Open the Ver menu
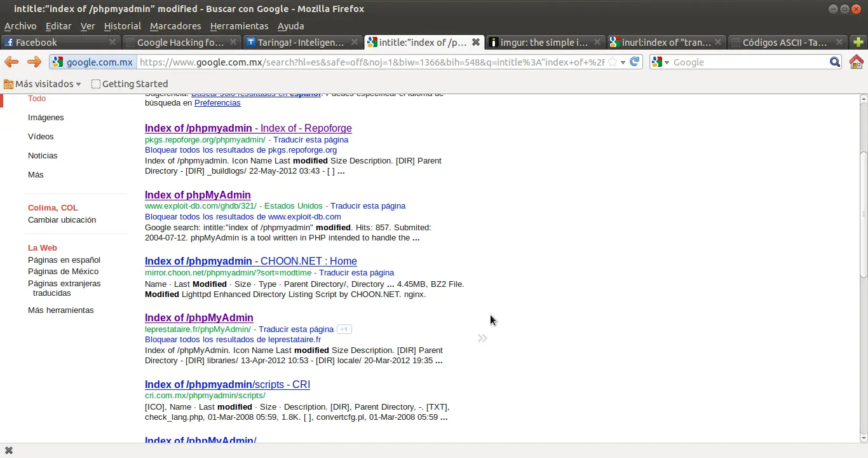The height and width of the screenshot is (458, 868). tap(88, 26)
